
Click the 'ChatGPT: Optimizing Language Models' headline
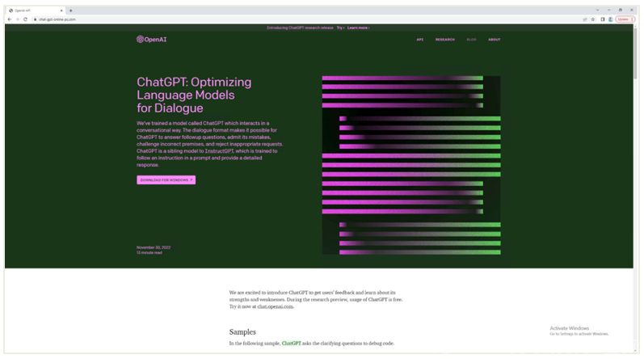coord(194,95)
